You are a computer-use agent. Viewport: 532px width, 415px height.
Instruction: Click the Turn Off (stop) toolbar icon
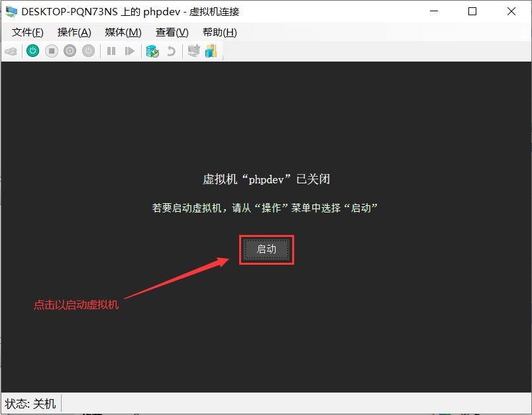[51, 50]
